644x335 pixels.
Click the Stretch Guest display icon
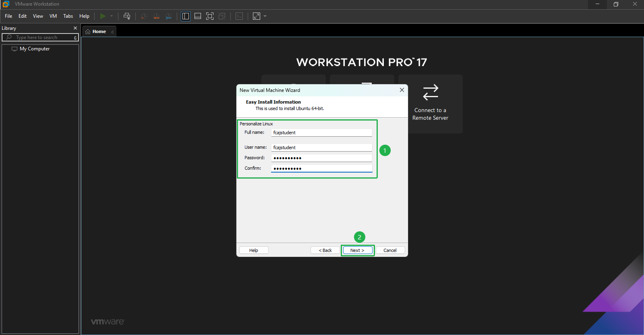point(257,16)
